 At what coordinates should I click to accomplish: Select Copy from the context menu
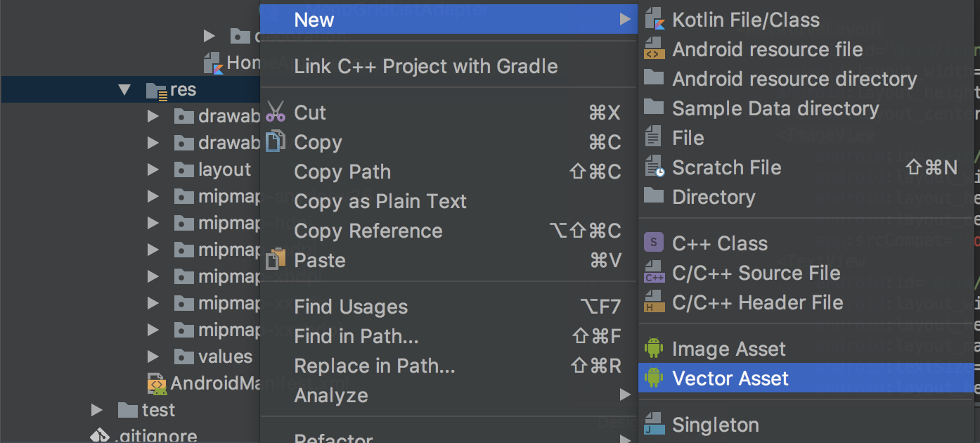[318, 142]
